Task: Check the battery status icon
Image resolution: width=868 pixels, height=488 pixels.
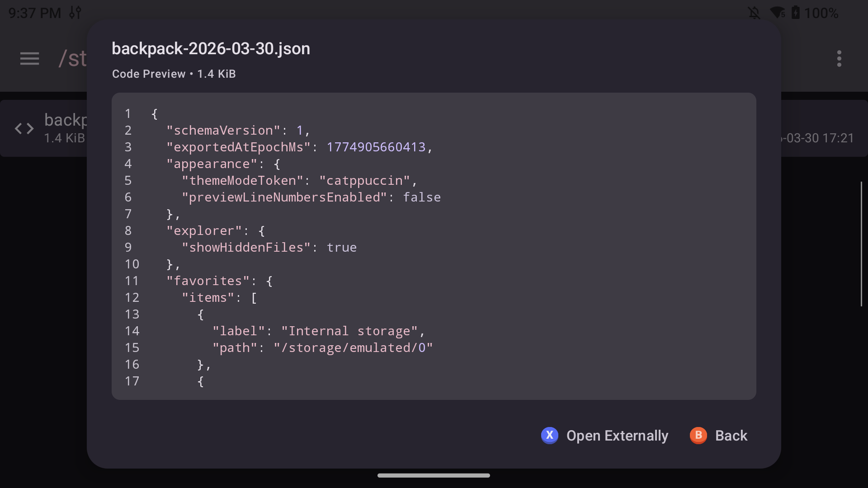Action: click(x=796, y=13)
